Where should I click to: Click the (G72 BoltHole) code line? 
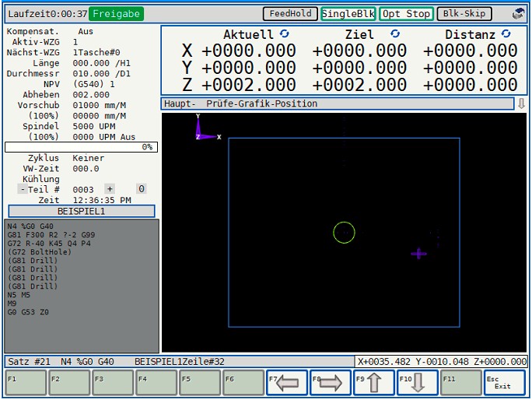[x=40, y=252]
